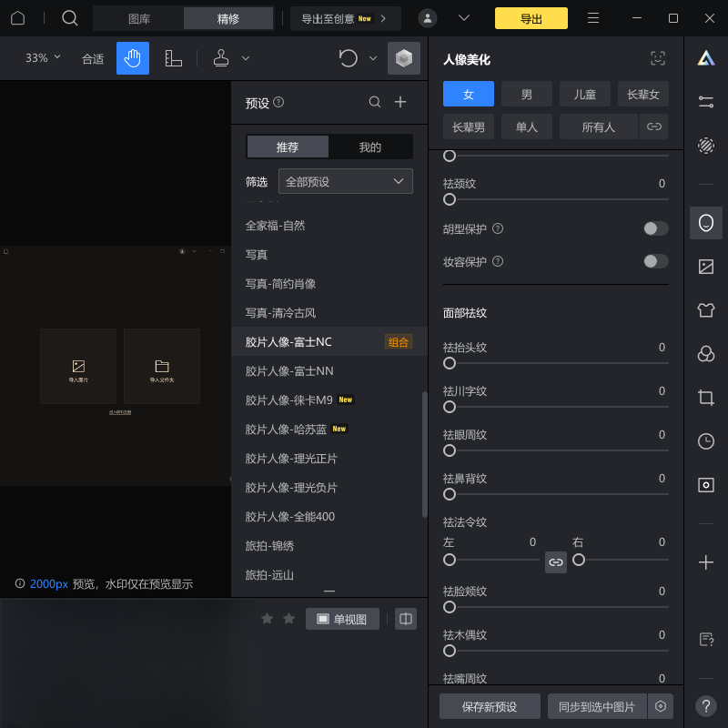Click 保存新预设 button
The height and width of the screenshot is (728, 728).
pyautogui.click(x=490, y=706)
